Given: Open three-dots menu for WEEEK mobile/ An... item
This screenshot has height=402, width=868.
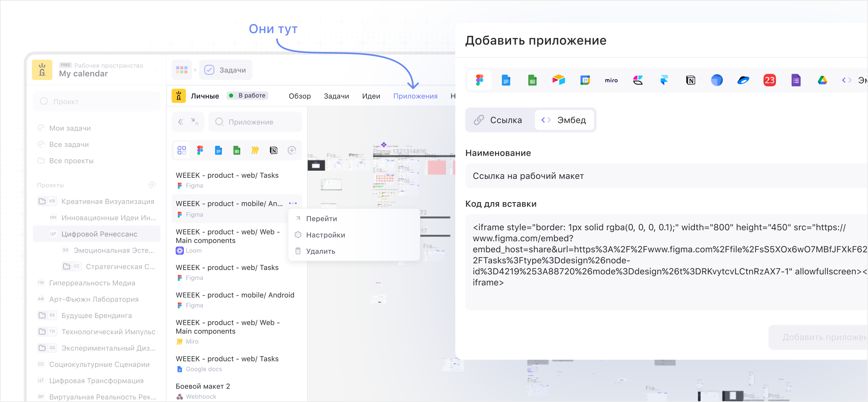Looking at the screenshot, I should (x=293, y=203).
